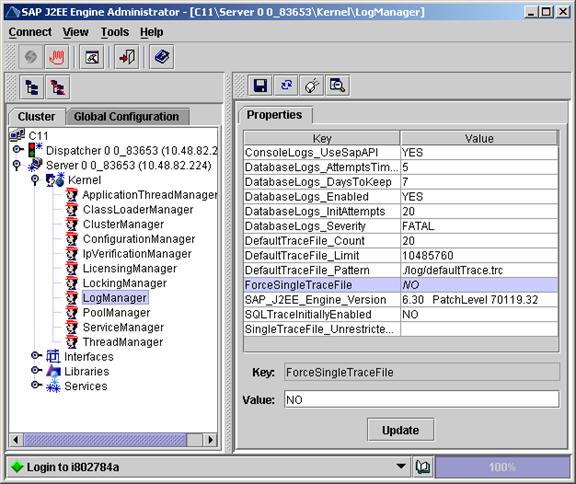Expand the Dispatcher 0 0_83653 node
This screenshot has height=484, width=576.
pos(17,150)
